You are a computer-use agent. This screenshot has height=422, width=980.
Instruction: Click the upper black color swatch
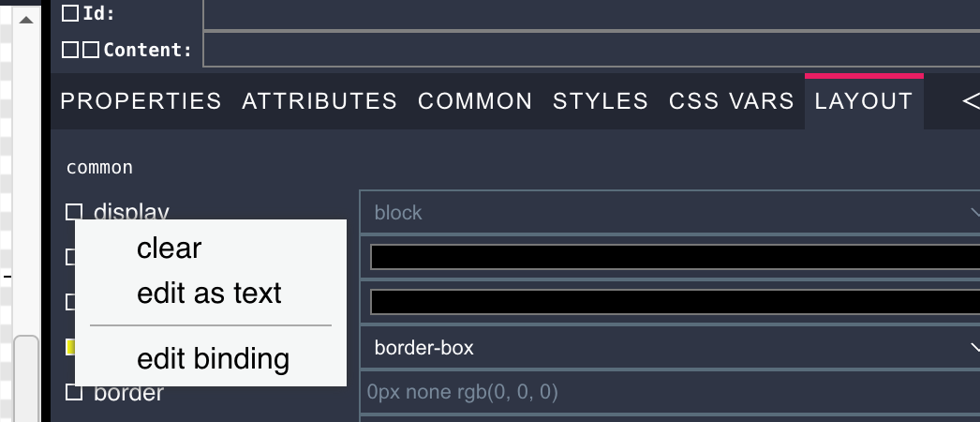pos(675,257)
